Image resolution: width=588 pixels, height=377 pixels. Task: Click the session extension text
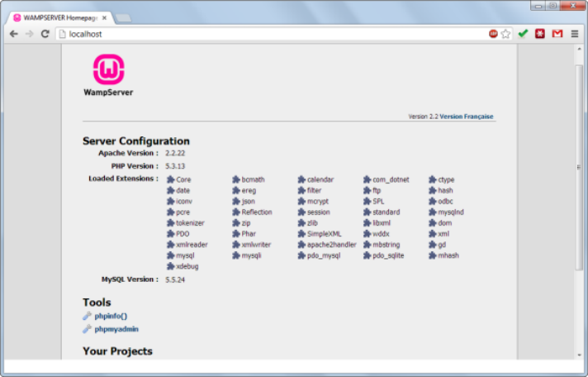(x=319, y=212)
